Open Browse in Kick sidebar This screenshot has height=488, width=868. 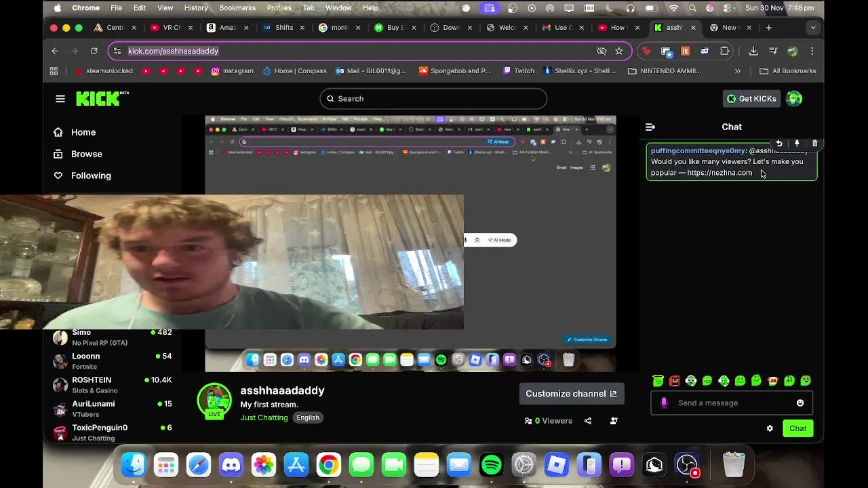point(78,154)
